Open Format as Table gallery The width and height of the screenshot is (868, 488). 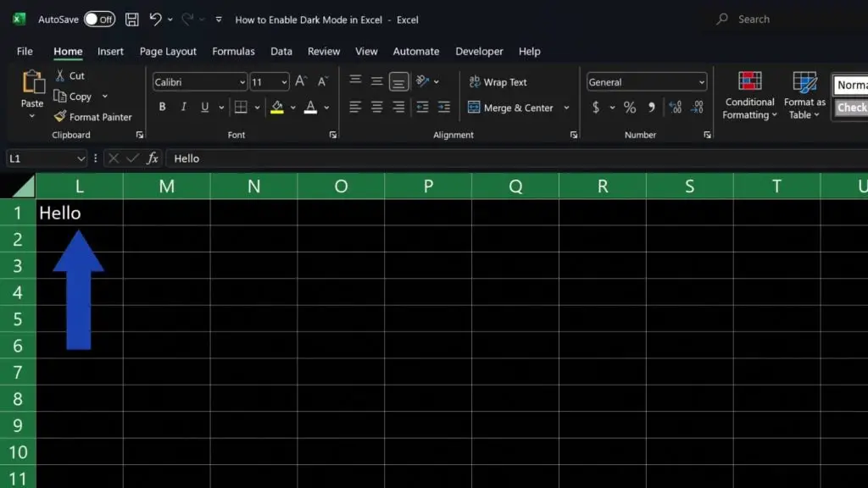(x=804, y=95)
